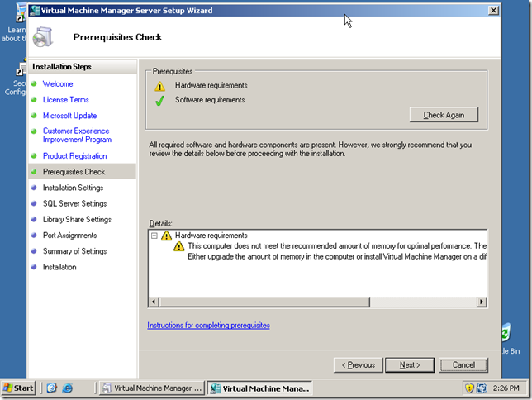The height and width of the screenshot is (400, 532).
Task: Select Hardware requirements text in Prerequisites group
Action: [211, 86]
